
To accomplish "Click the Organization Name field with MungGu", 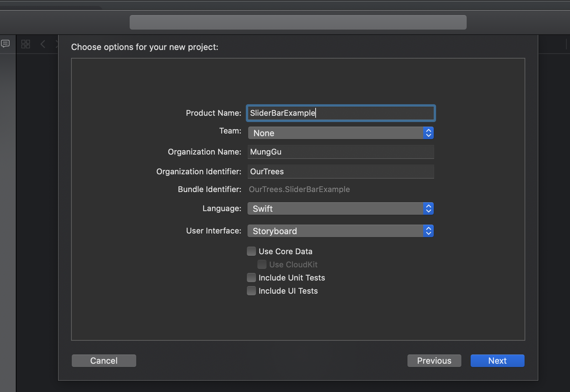I will tap(340, 152).
